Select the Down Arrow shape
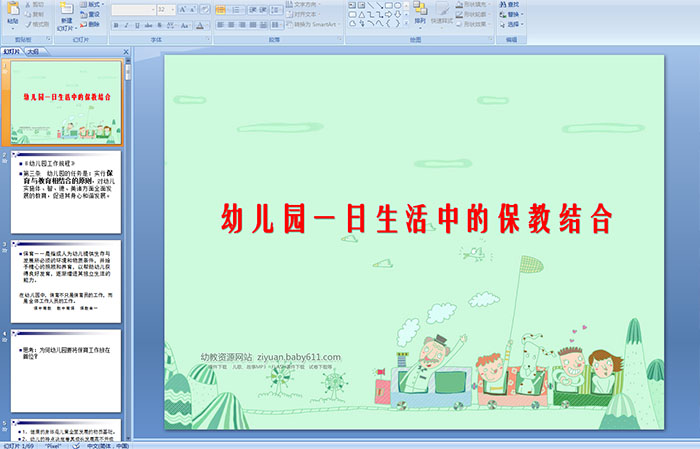Viewport: 700px width, 449px height. 397,14
